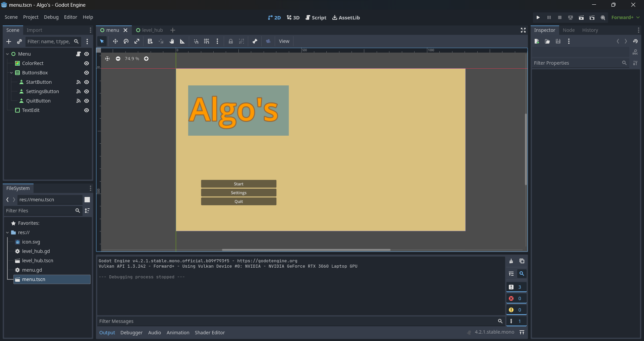Open snapping options three-dot menu

point(217,41)
